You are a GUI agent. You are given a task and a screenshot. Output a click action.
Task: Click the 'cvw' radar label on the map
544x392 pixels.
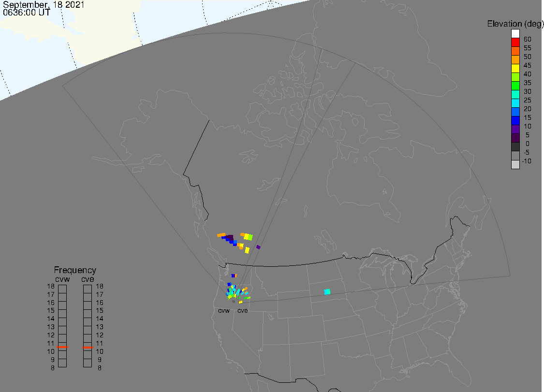(224, 311)
